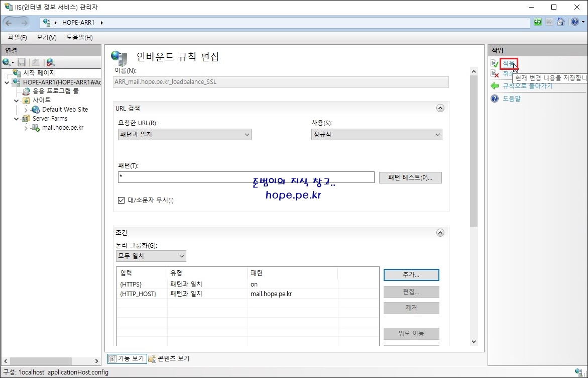Collapse the 조건 section

click(440, 233)
